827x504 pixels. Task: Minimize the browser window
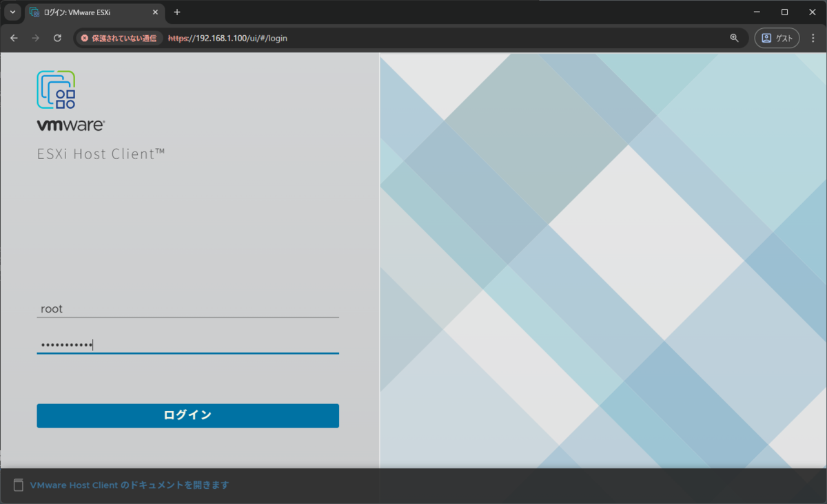point(757,12)
